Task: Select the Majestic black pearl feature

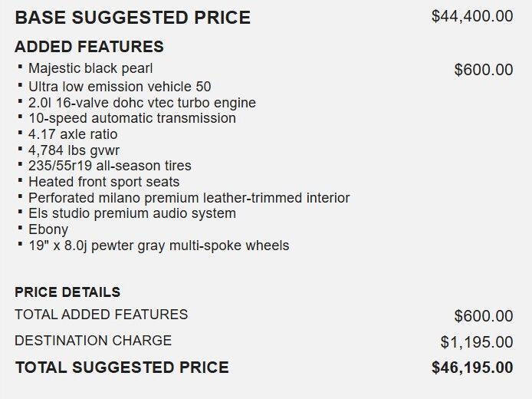Action: tap(90, 68)
